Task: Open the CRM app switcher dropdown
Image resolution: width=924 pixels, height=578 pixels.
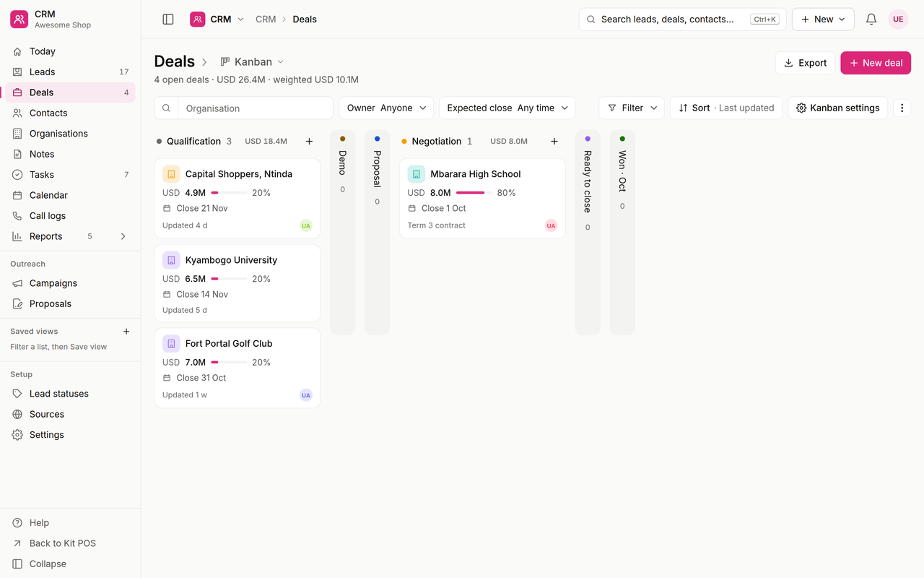Action: [217, 20]
